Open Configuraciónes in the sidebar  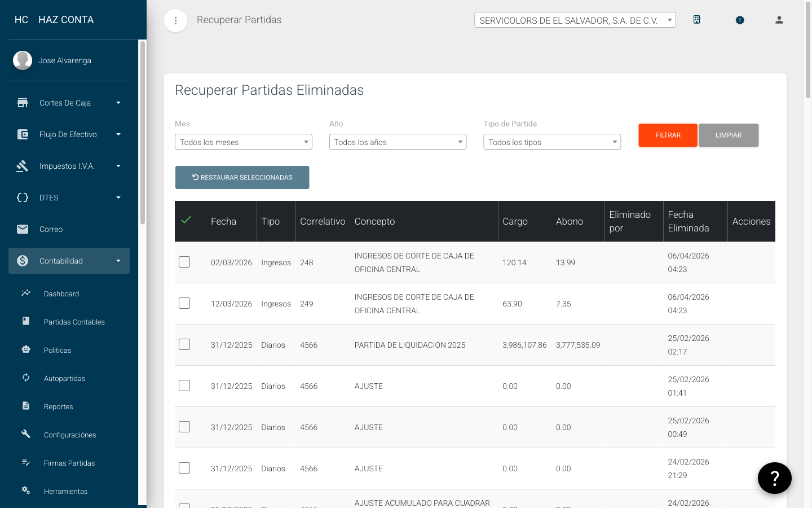point(69,435)
